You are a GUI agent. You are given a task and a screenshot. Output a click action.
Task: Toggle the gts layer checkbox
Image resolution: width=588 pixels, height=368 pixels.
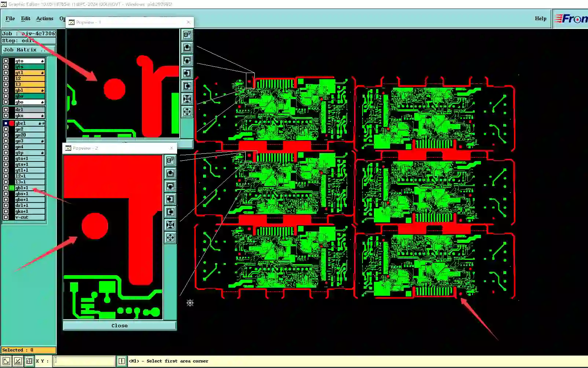[6, 67]
